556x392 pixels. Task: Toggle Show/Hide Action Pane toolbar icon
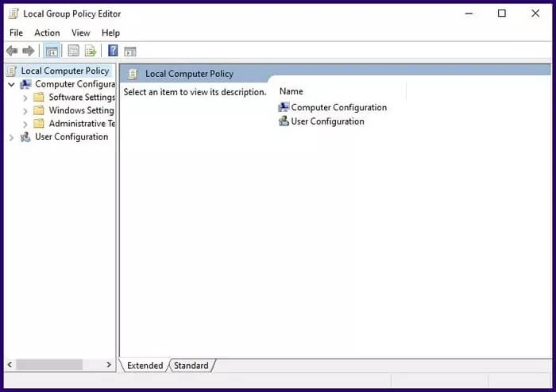pyautogui.click(x=130, y=52)
